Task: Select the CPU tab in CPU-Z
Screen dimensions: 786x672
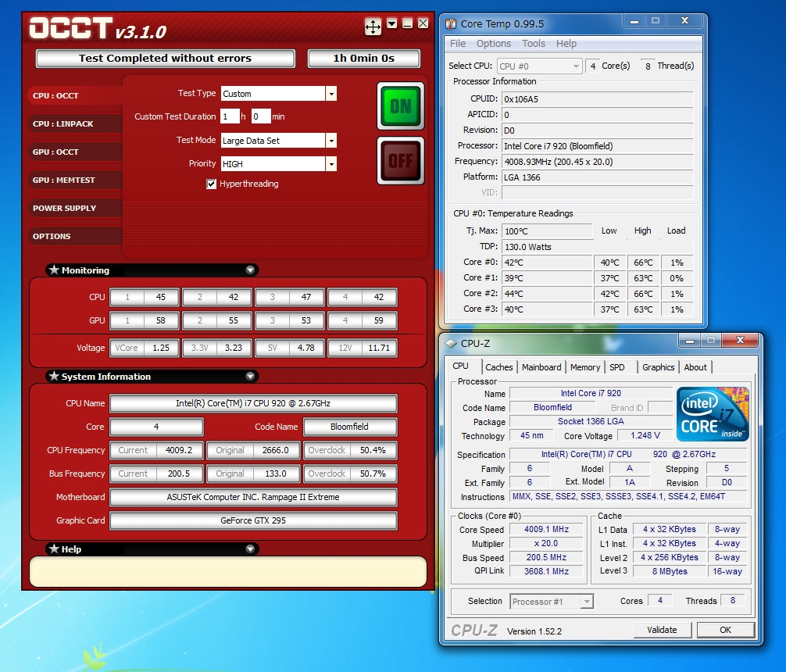Action: click(x=461, y=366)
